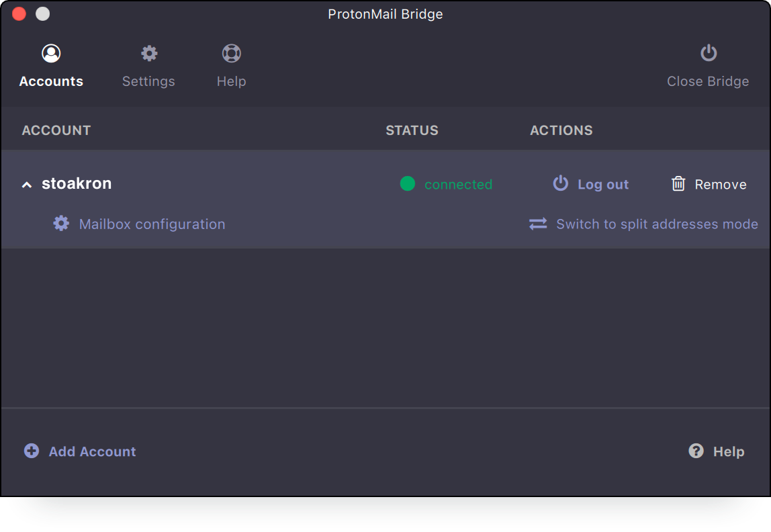The width and height of the screenshot is (771, 532).
Task: Remove the stoakron account
Action: click(721, 184)
